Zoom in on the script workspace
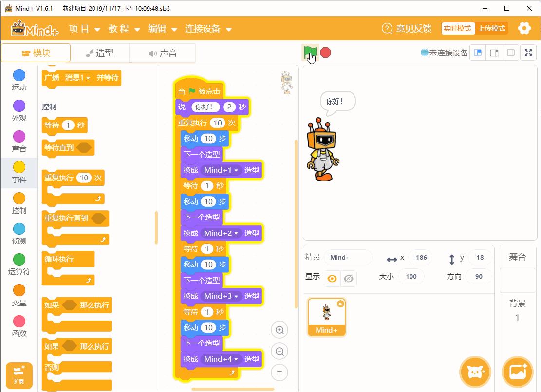Image resolution: width=541 pixels, height=392 pixels. (280, 330)
